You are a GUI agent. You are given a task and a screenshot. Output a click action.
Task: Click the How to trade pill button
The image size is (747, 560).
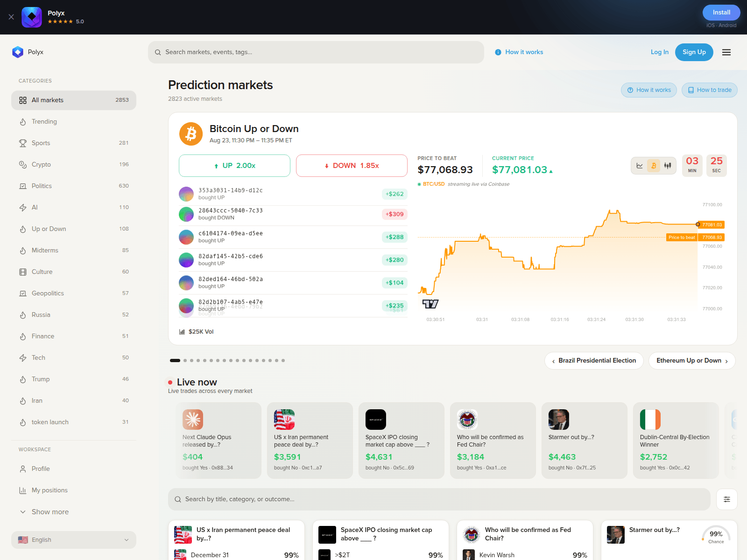tap(710, 90)
